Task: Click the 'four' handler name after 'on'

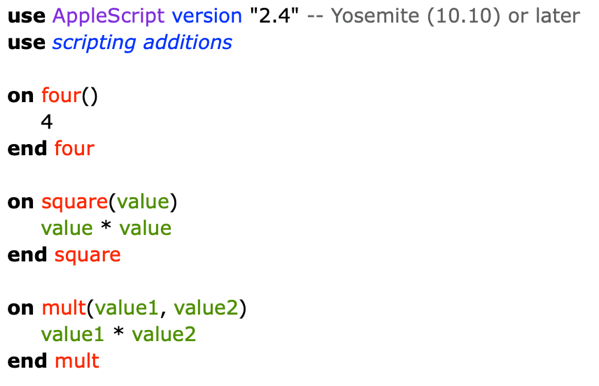Action: click(x=62, y=95)
